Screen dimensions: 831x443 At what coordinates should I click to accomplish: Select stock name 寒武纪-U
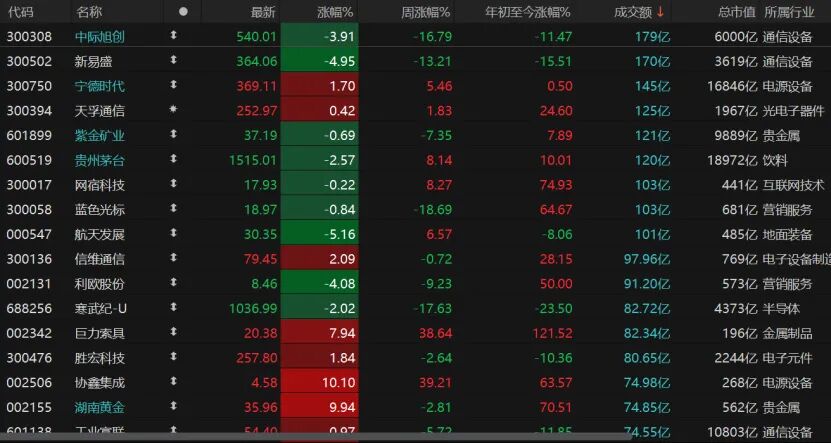(x=101, y=308)
